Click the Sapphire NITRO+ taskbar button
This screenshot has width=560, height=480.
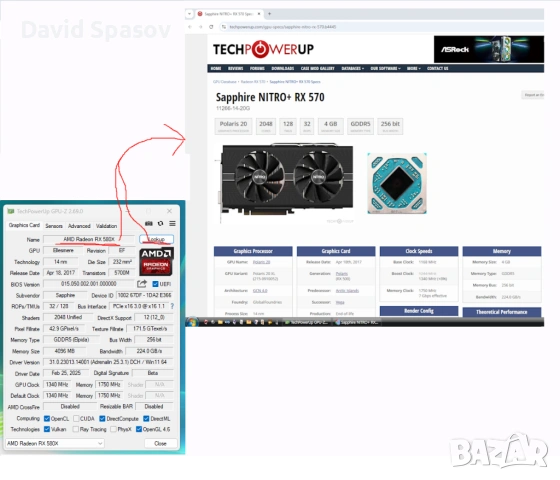tap(358, 322)
